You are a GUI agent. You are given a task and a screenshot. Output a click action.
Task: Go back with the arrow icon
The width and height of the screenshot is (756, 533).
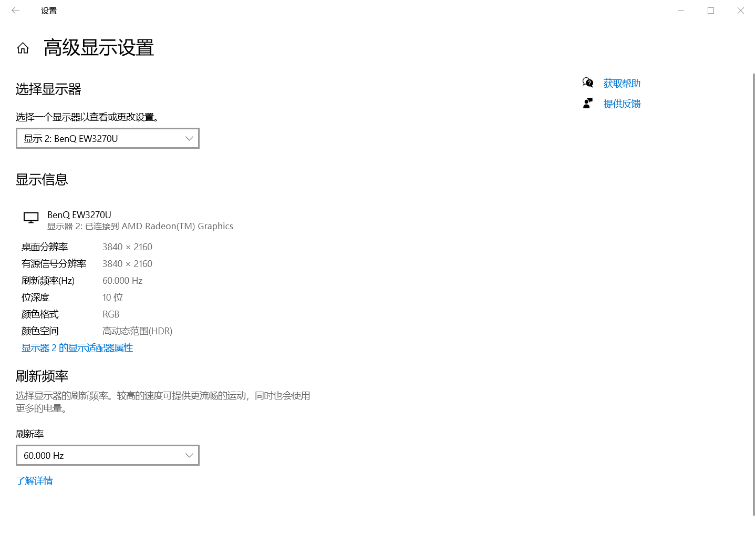16,11
